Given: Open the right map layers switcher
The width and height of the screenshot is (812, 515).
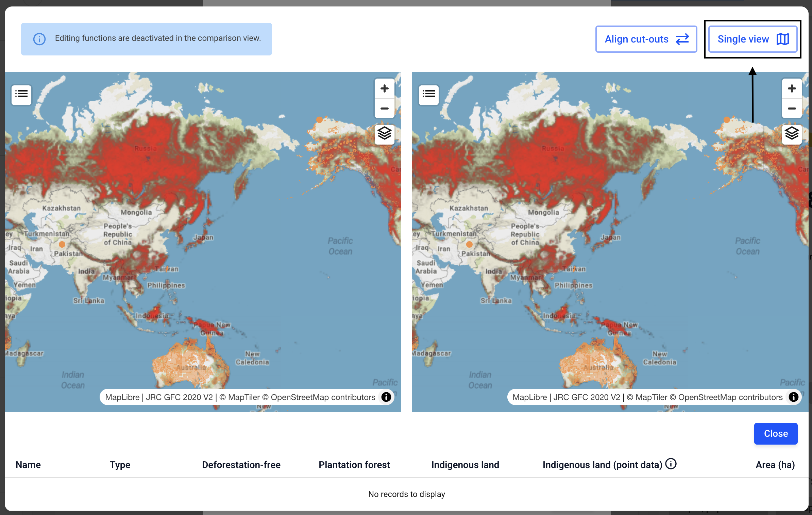Looking at the screenshot, I should coord(792,133).
